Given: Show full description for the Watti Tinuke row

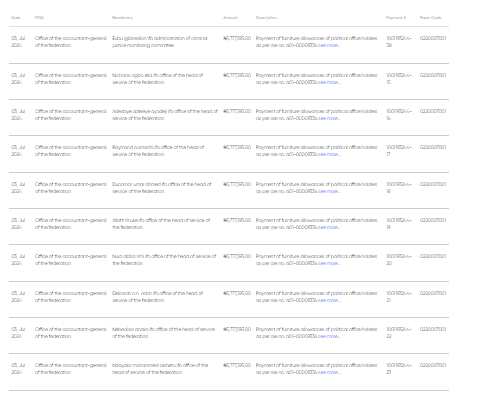Looking at the screenshot, I should click(329, 227).
